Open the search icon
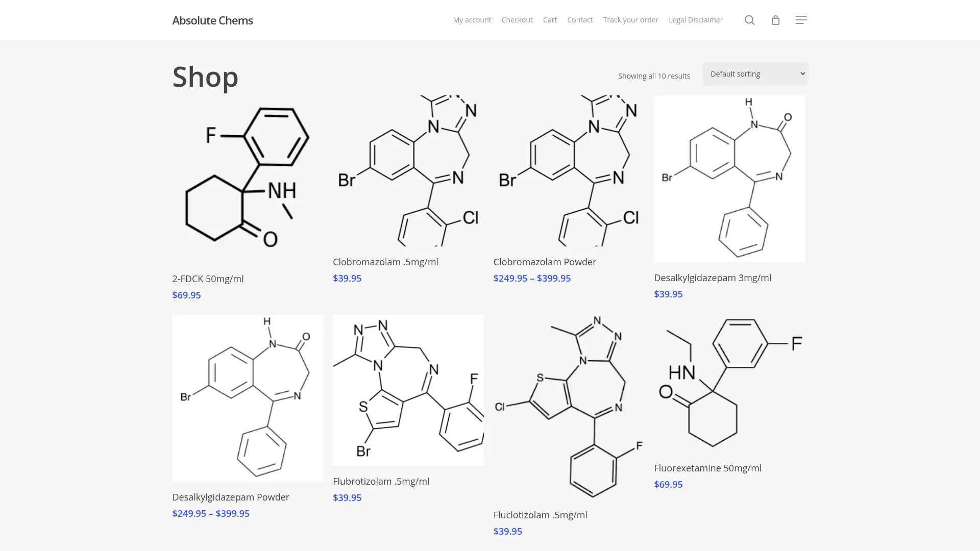Viewport: 980px width, 551px height. coord(749,20)
